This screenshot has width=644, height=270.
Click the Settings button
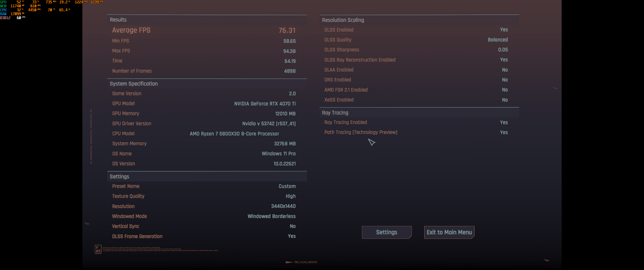click(x=387, y=232)
